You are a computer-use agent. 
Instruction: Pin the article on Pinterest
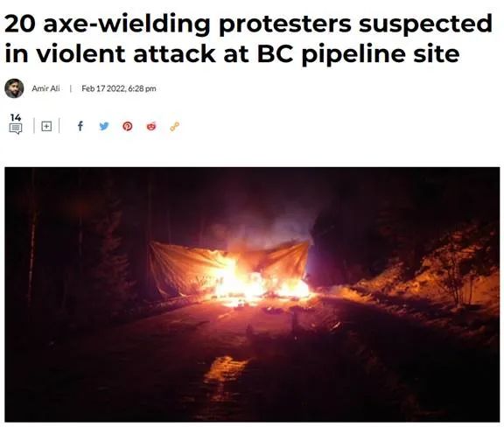coord(128,126)
